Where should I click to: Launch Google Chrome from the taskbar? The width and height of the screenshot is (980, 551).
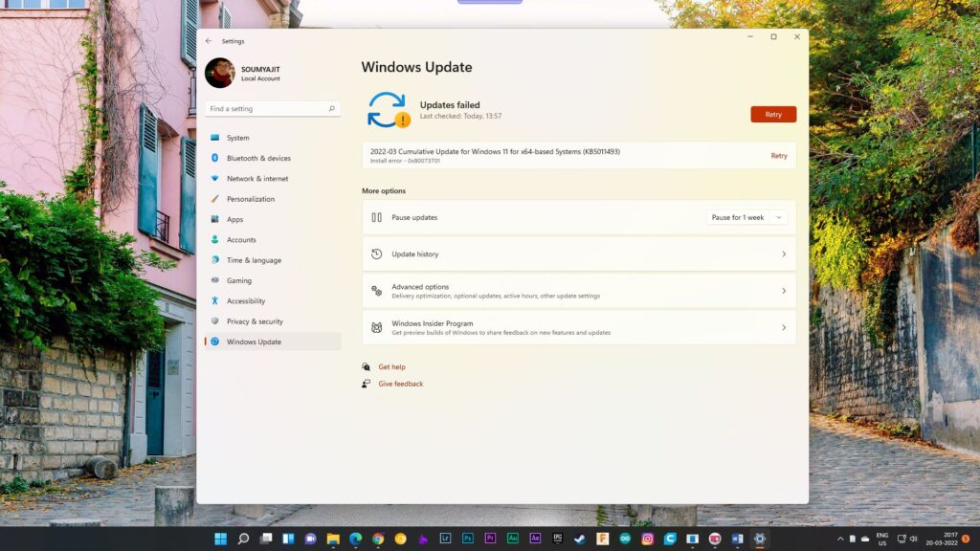(378, 539)
